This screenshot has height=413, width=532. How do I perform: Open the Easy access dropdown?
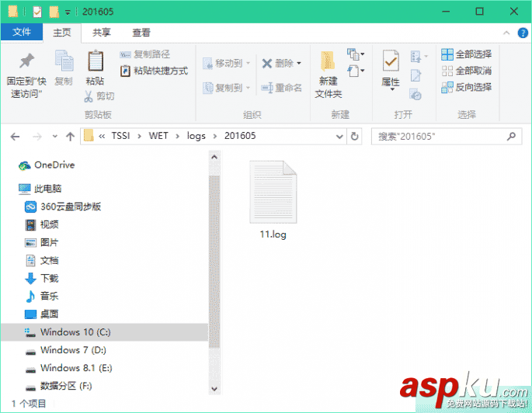tap(356, 71)
